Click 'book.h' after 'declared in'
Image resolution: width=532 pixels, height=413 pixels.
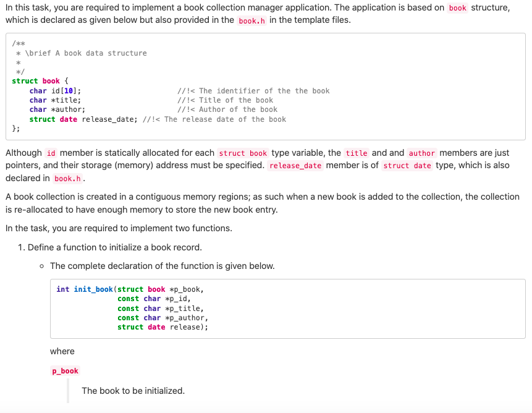pos(67,179)
